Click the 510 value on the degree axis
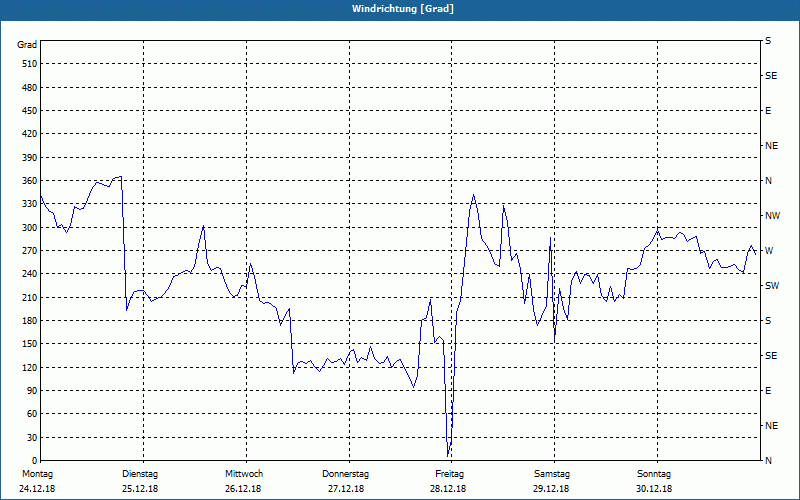 [29, 64]
